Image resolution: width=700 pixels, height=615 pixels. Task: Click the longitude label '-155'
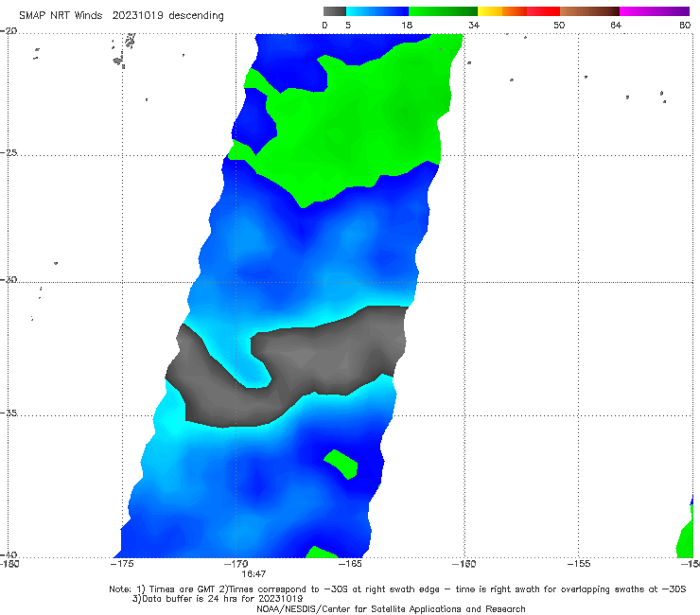click(x=579, y=564)
